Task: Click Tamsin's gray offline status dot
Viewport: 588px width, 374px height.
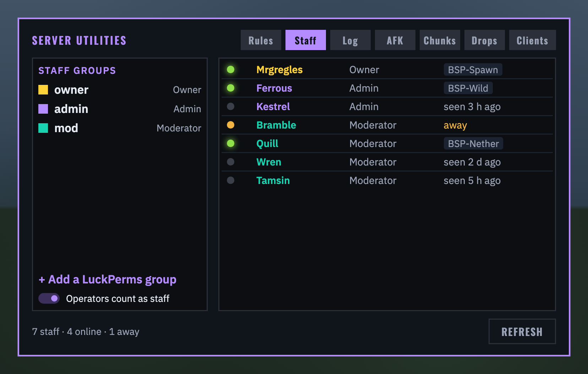Action: [230, 180]
